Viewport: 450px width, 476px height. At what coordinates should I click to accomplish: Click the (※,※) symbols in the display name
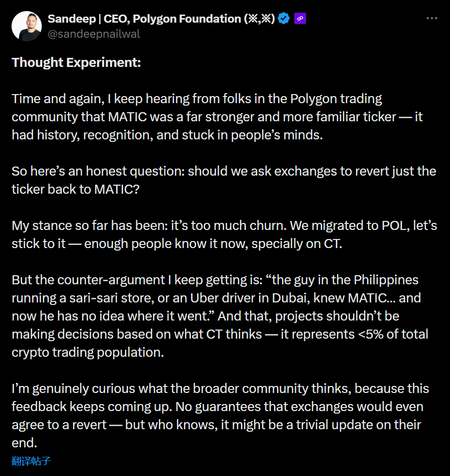(259, 19)
